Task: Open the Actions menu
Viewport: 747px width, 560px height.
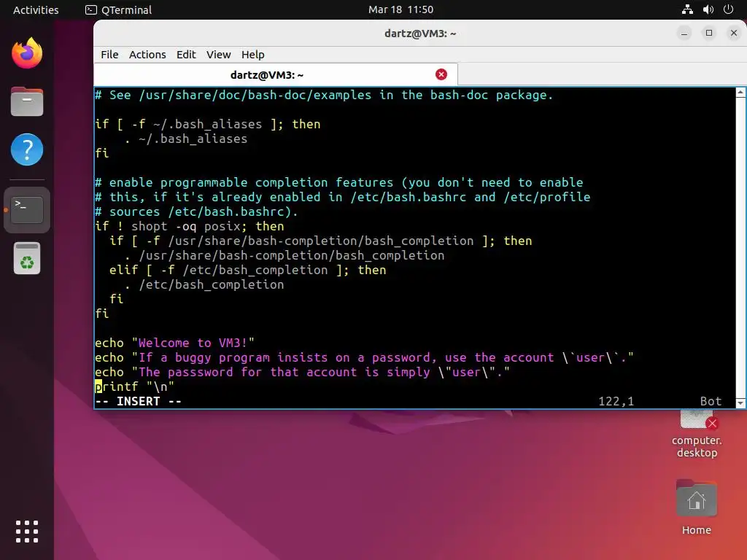Action: [x=147, y=55]
